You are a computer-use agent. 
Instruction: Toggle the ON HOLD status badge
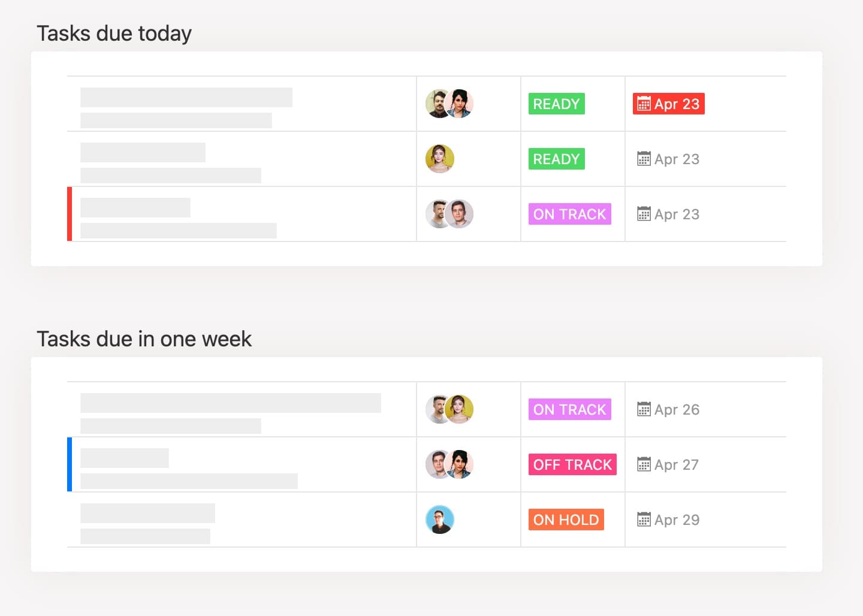click(x=566, y=520)
